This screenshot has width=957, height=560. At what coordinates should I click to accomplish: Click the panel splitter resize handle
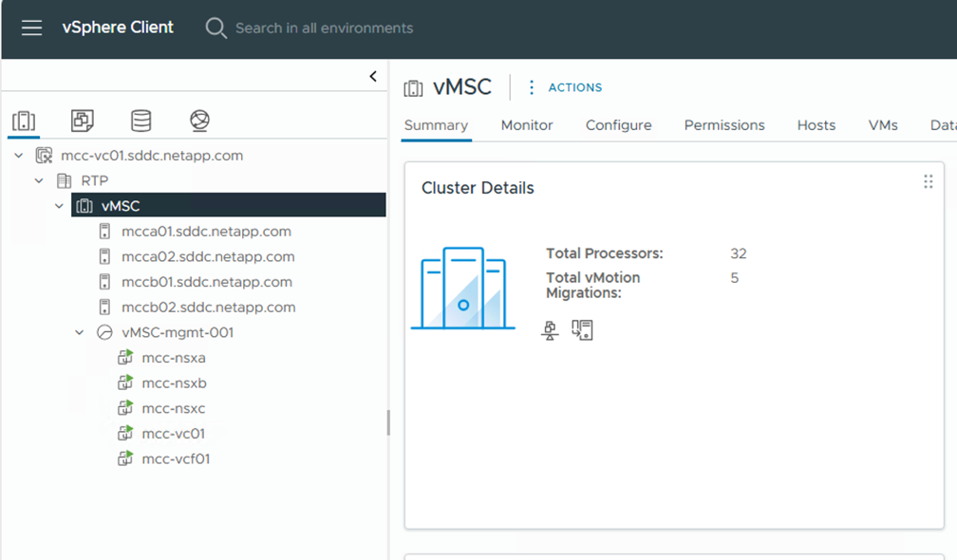tap(388, 423)
